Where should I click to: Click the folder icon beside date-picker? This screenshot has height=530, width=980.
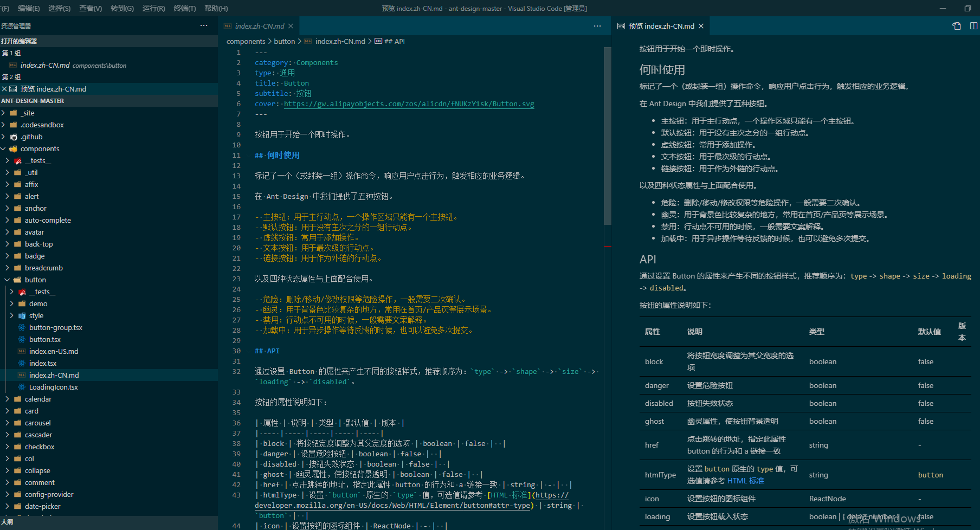coord(18,507)
